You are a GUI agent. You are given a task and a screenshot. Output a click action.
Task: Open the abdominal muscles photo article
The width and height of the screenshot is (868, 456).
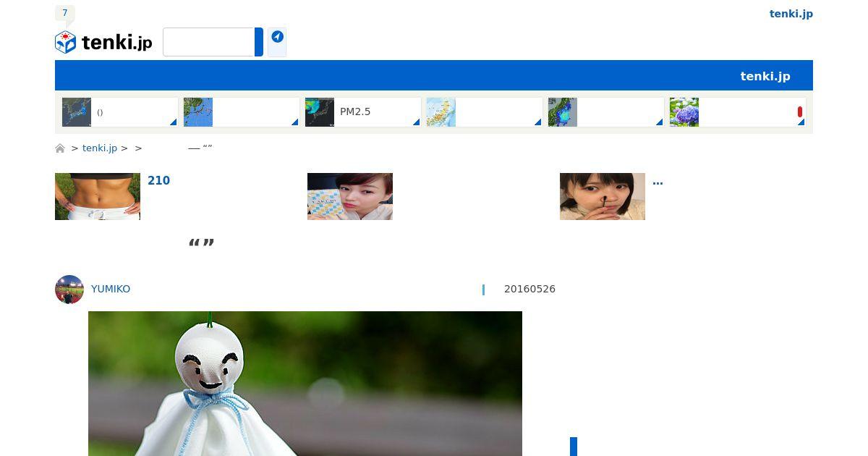click(x=98, y=196)
